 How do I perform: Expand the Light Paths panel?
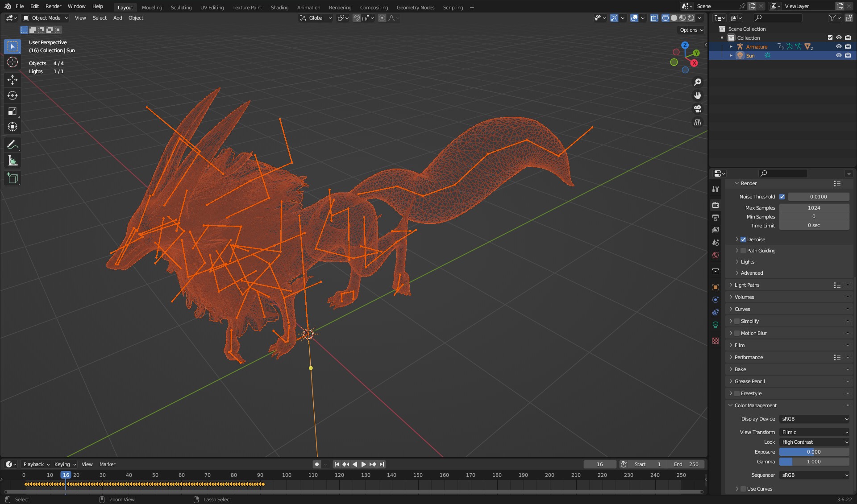click(x=747, y=285)
